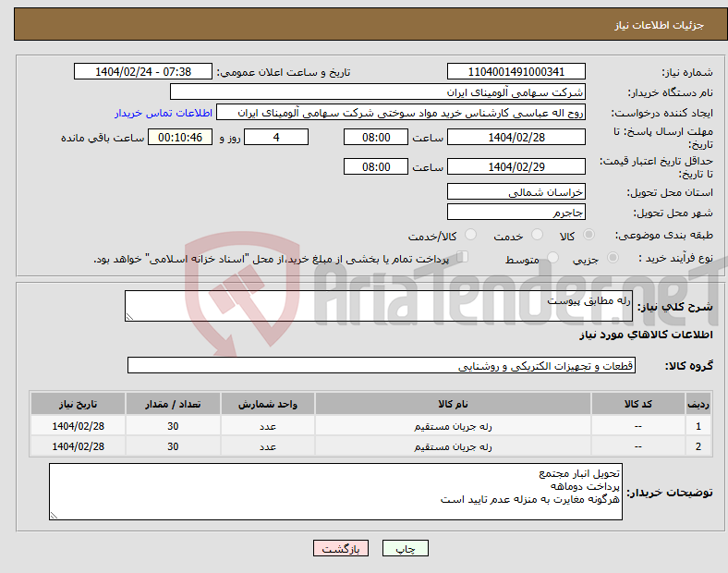Screen dimensions: 728x573
Task: Toggle the اسناد خزانه اسلامی payment checkbox
Action: (463, 257)
